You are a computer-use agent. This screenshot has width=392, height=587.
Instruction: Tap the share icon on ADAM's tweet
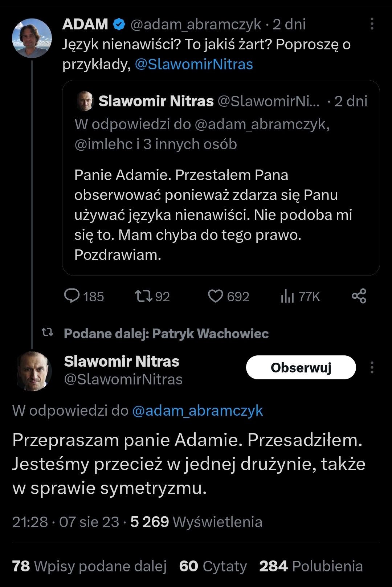click(359, 296)
